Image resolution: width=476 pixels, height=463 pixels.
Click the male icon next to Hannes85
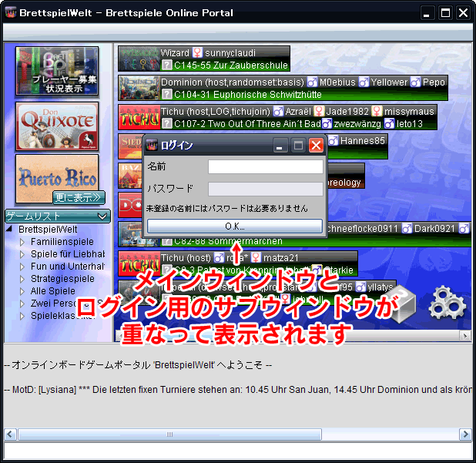point(333,140)
